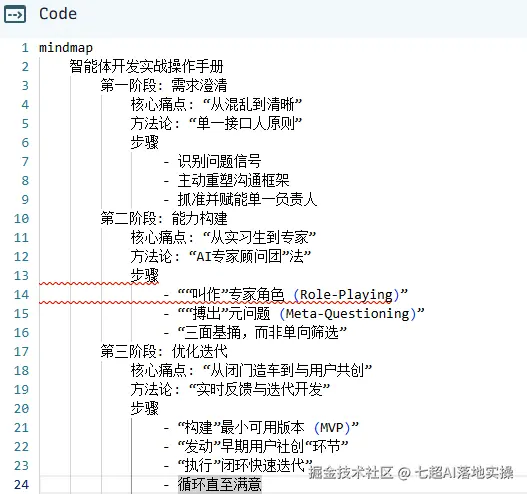527x494 pixels.
Task: Click line number 10 in gutter
Action: coord(22,219)
